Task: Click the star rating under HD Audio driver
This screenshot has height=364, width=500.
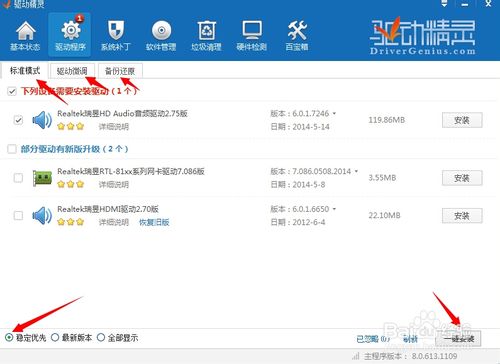Action: [x=70, y=127]
